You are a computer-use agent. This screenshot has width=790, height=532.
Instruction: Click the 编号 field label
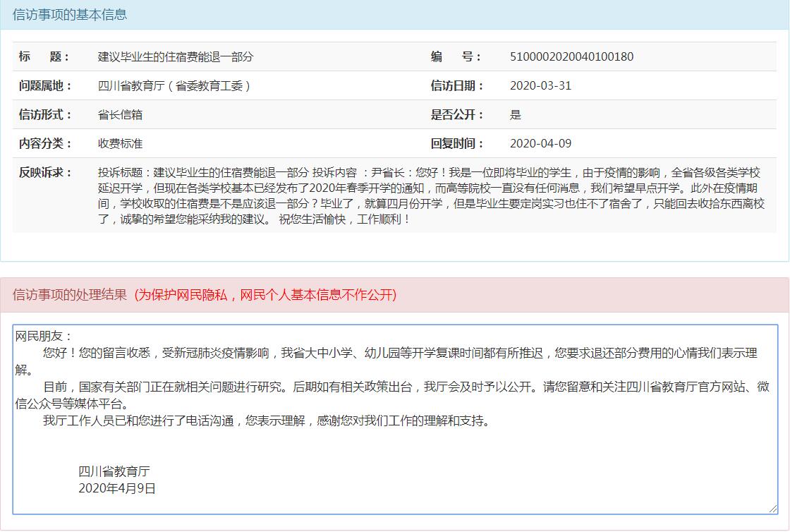456,57
